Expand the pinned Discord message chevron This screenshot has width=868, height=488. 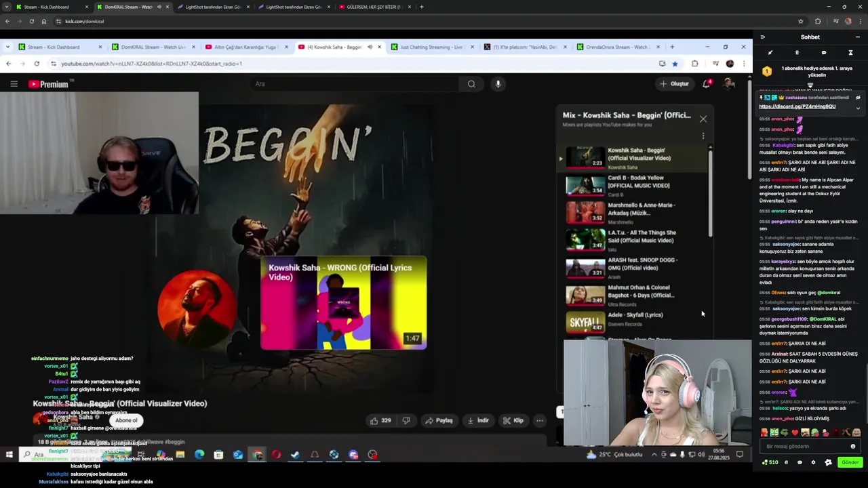coord(858,108)
